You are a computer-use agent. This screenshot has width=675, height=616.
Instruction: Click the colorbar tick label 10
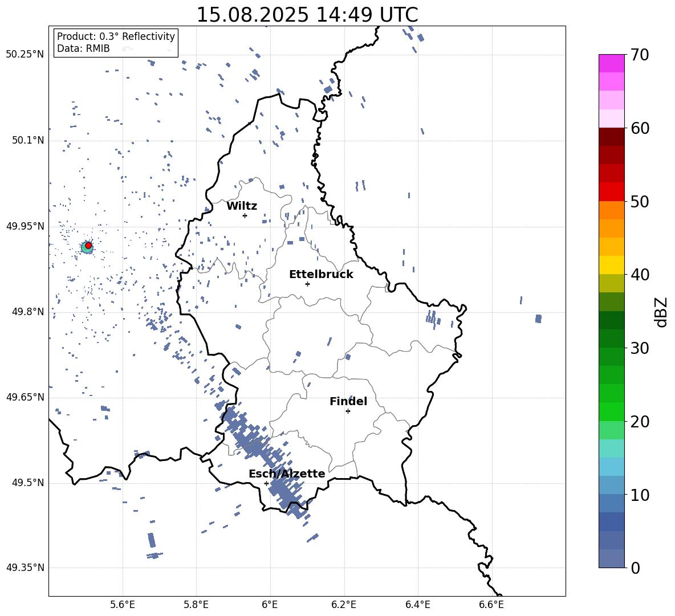pyautogui.click(x=640, y=495)
